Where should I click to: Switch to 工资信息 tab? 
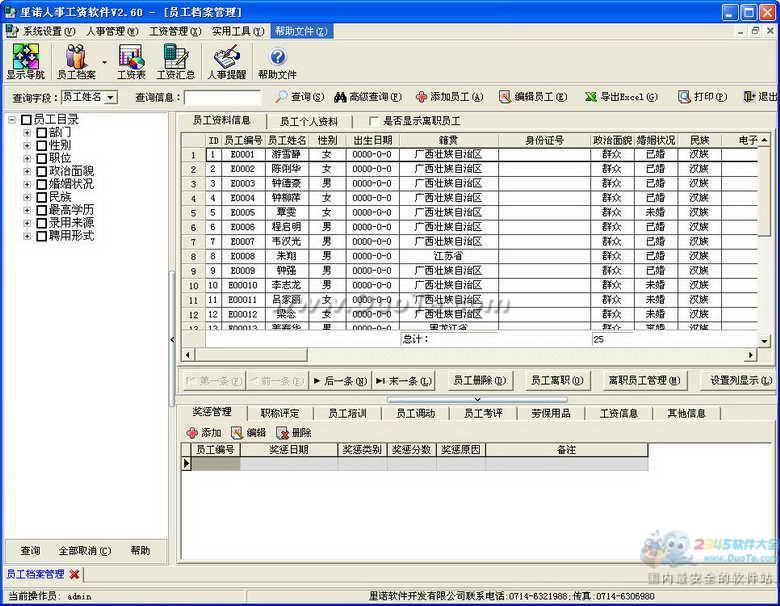coord(619,413)
